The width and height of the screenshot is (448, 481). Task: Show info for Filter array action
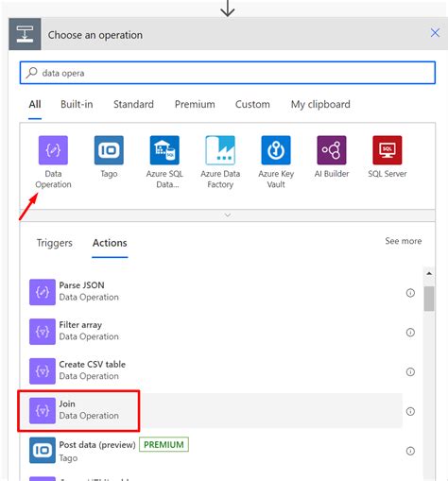(410, 333)
